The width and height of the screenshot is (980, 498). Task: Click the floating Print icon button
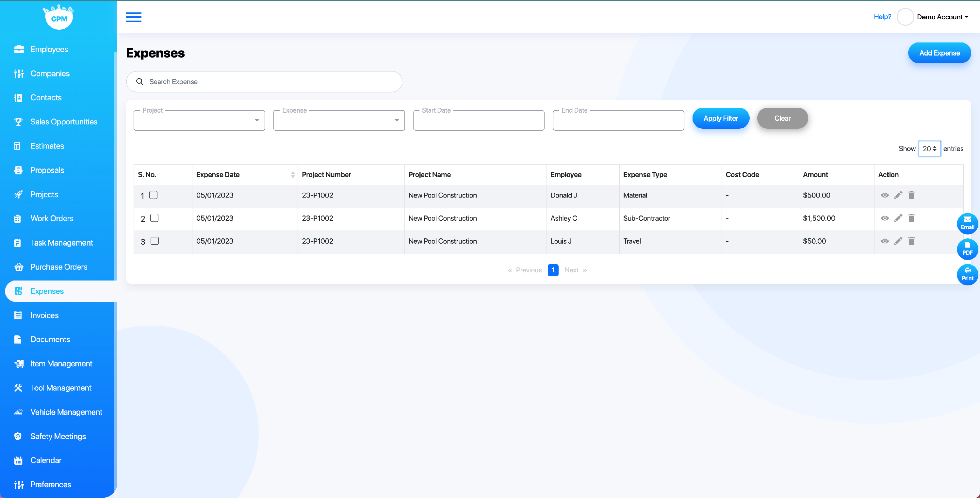tap(968, 274)
